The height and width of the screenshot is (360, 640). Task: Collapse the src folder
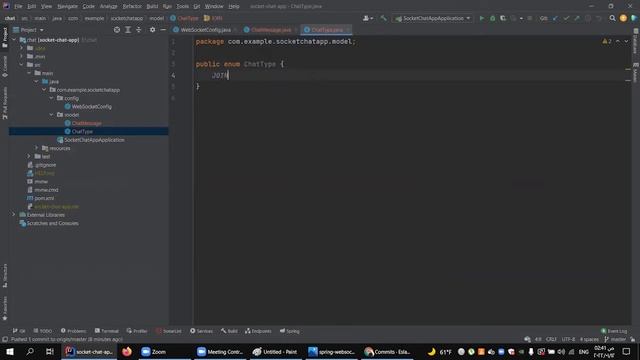22,64
